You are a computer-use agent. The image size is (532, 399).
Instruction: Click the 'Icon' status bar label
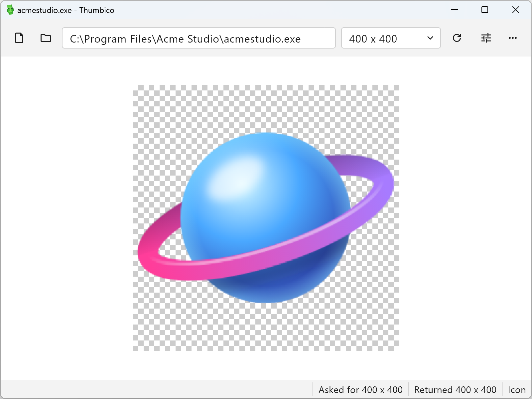click(x=517, y=389)
